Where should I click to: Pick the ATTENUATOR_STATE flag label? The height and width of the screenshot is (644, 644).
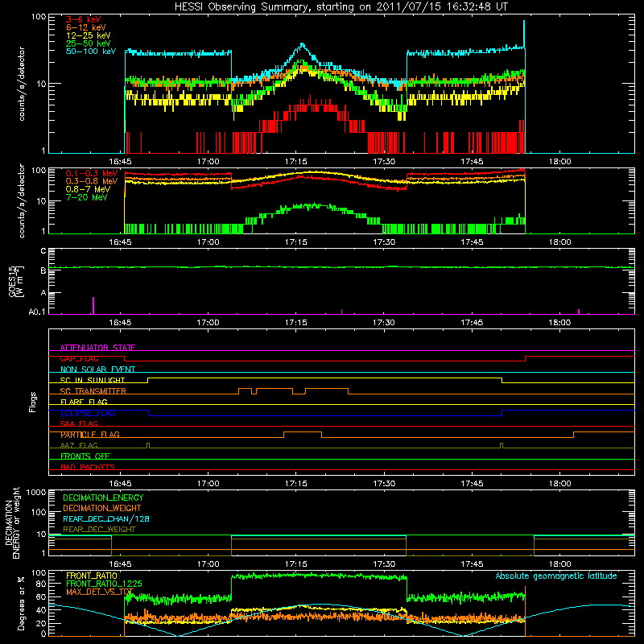(x=97, y=348)
